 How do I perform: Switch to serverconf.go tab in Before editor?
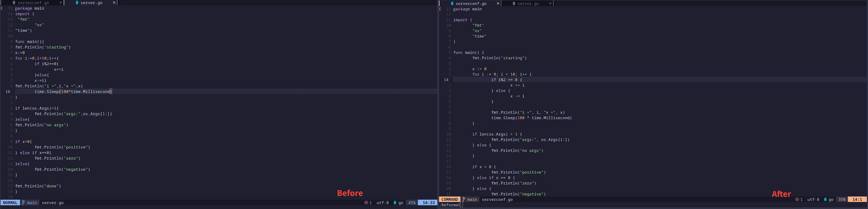[x=33, y=3]
